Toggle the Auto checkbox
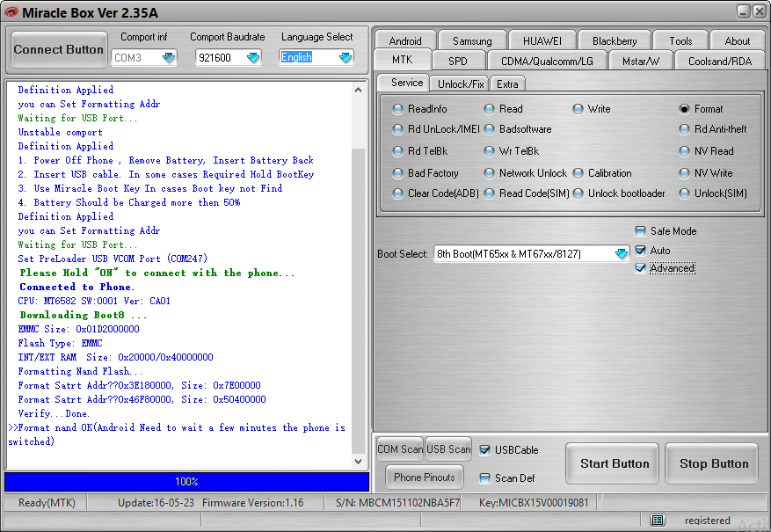Screen dimensions: 771x532 coord(640,251)
